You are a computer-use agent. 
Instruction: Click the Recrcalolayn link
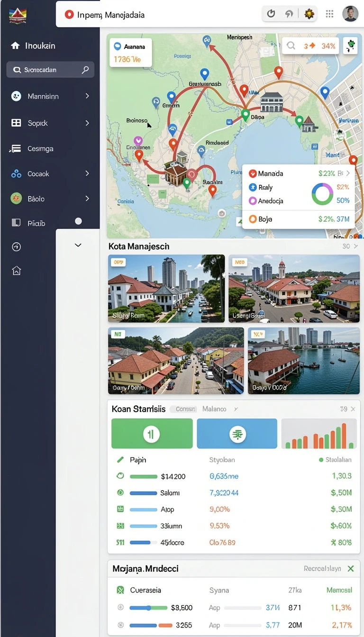coord(322,568)
